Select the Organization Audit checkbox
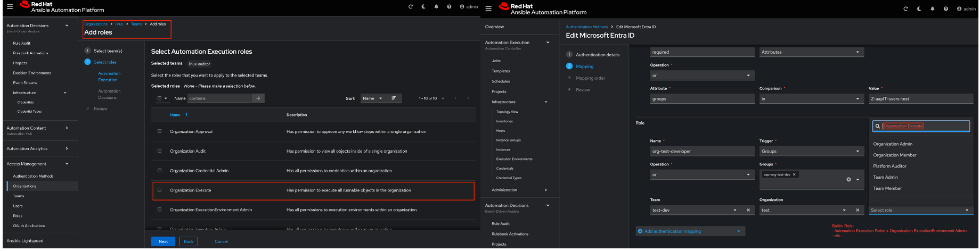 159,151
